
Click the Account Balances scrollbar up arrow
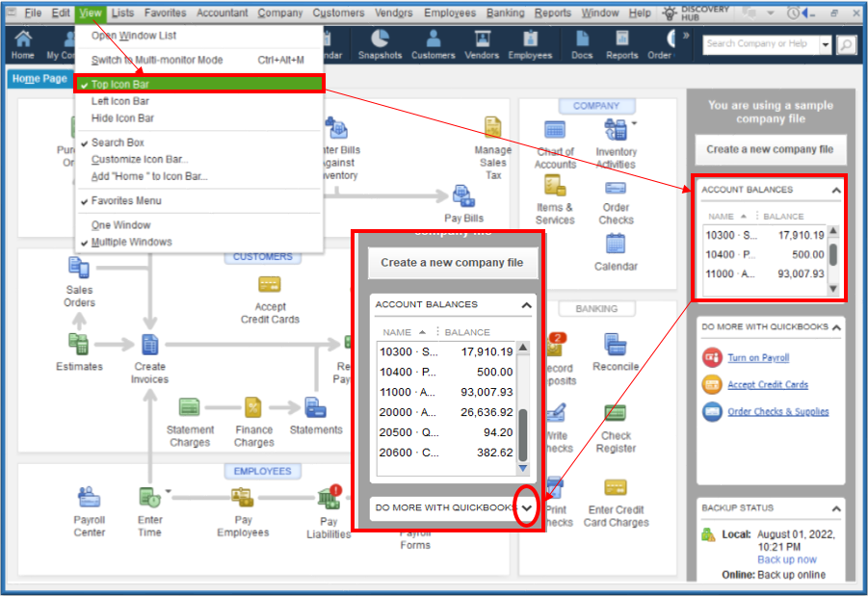tap(832, 230)
